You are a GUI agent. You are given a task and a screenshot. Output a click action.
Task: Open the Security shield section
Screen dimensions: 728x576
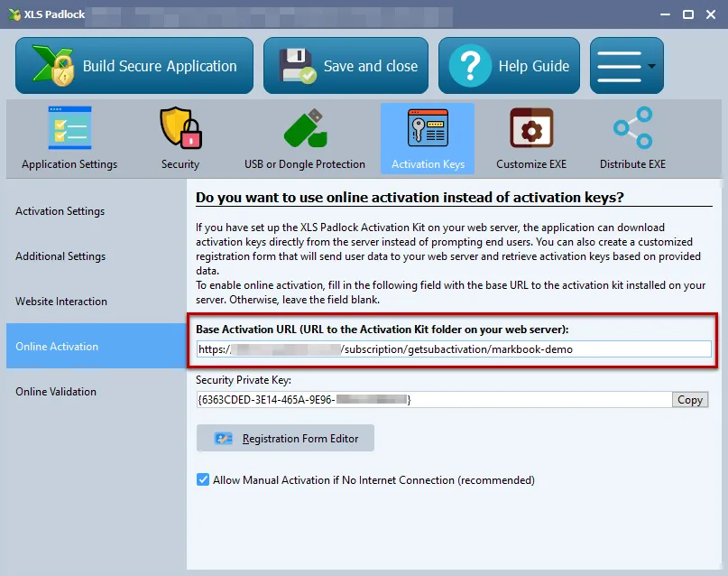[180, 138]
